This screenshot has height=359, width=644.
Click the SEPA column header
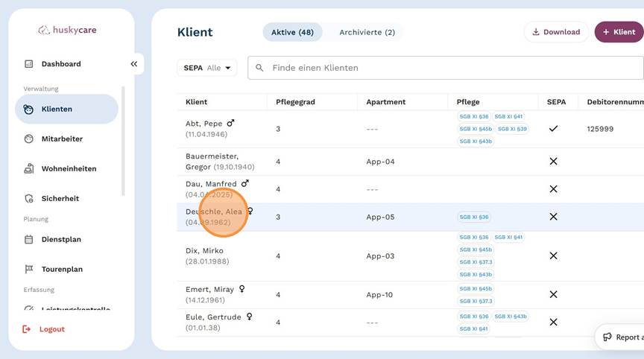click(556, 102)
